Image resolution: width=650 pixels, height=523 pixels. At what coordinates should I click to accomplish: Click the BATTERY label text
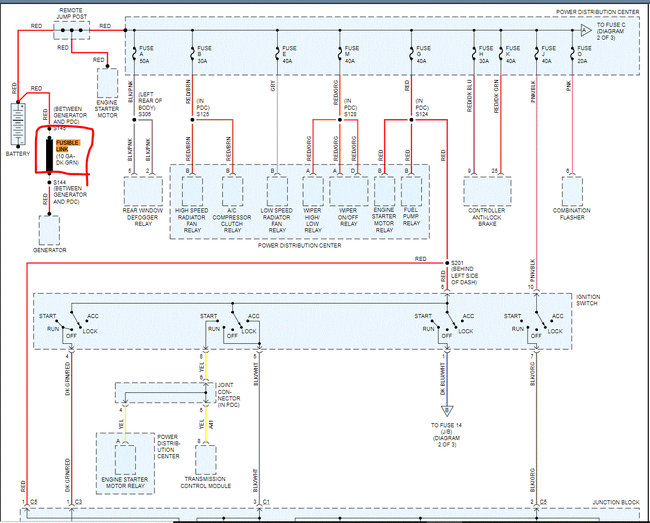click(x=18, y=154)
